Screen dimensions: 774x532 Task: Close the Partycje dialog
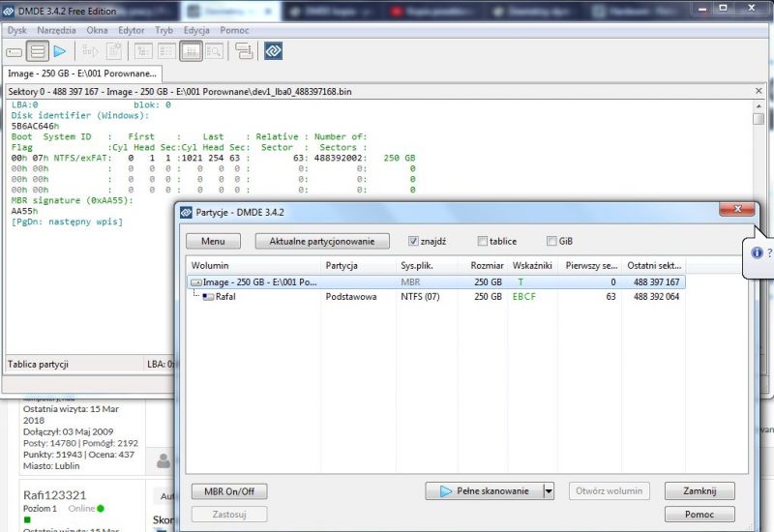point(737,209)
